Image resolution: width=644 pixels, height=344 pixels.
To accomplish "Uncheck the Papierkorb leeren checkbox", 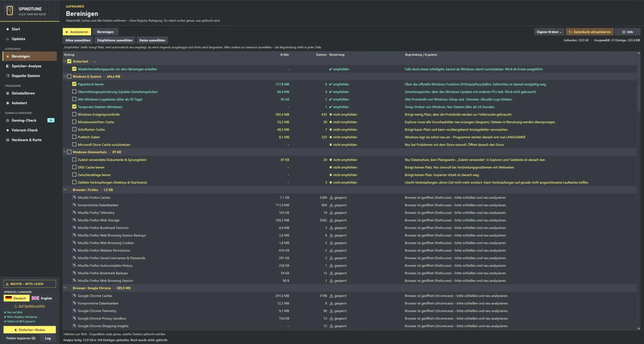I will point(74,84).
